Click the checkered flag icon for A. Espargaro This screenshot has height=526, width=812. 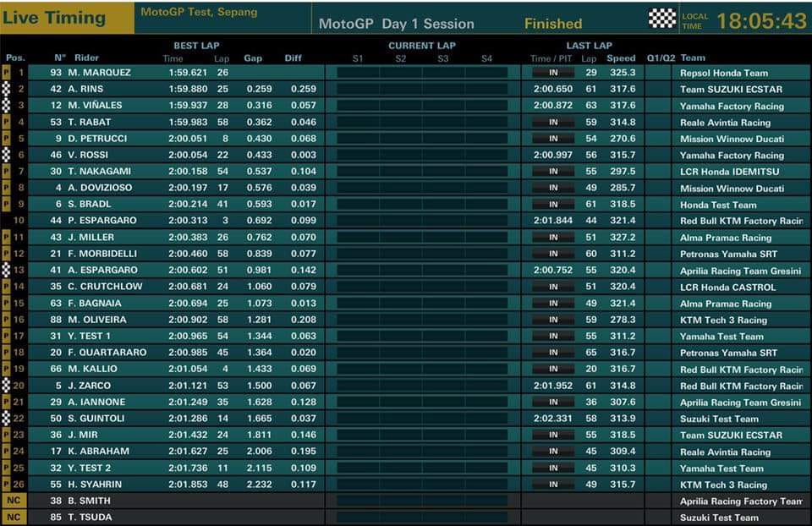click(x=6, y=271)
